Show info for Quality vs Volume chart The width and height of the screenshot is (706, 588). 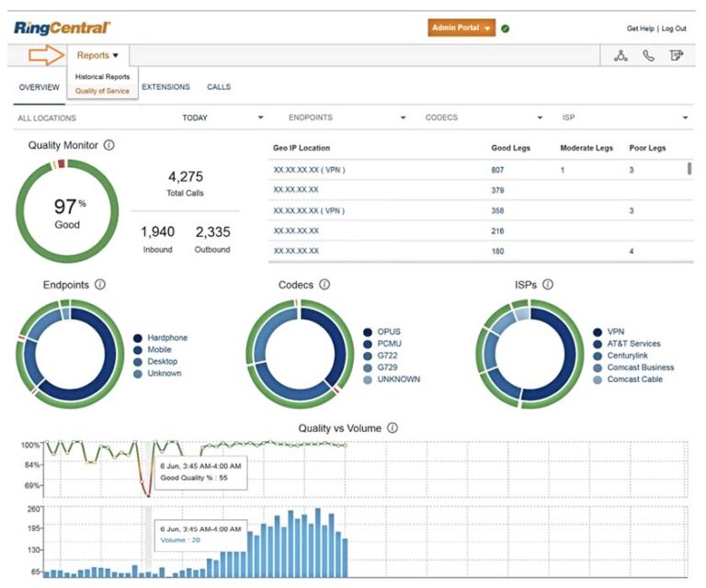[x=393, y=428]
